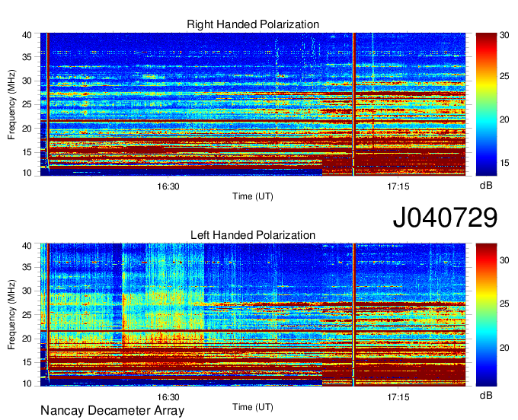Click the 15 MHz tick label, lower plot
The width and height of the screenshot is (518, 420).
[x=27, y=363]
